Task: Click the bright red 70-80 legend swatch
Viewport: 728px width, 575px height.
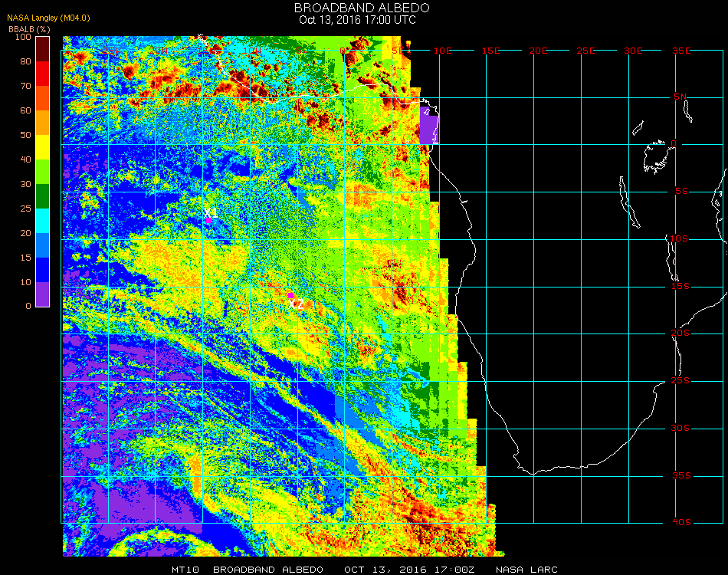Action: click(x=43, y=74)
